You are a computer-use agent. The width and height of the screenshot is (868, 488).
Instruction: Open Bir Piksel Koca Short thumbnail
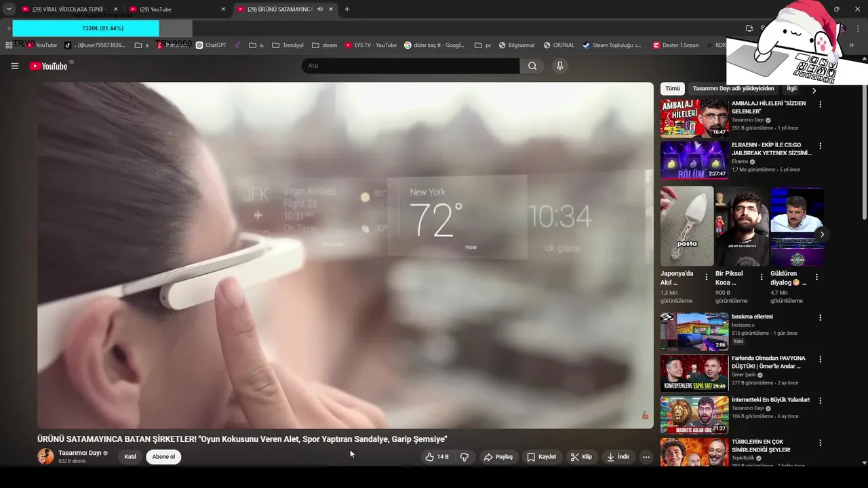pyautogui.click(x=742, y=226)
